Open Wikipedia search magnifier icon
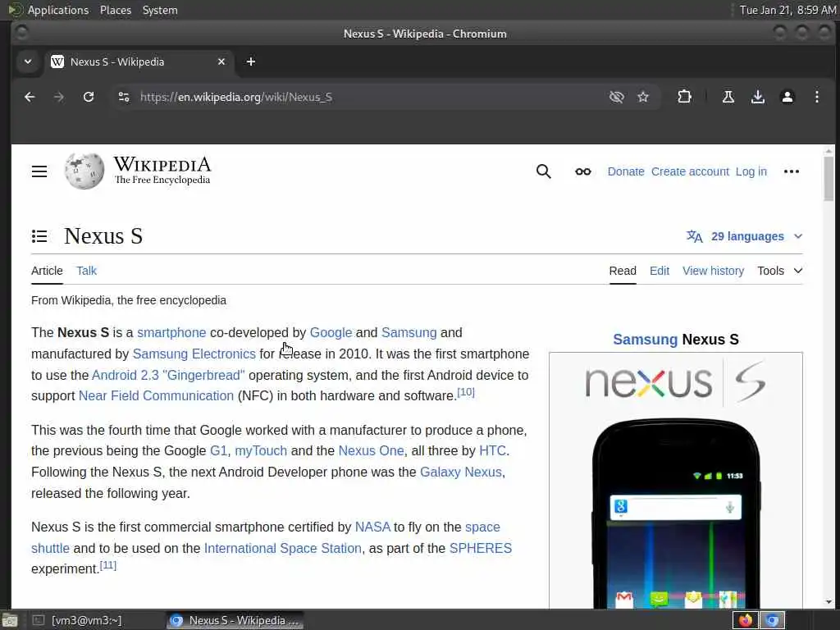The height and width of the screenshot is (630, 840). 543,171
